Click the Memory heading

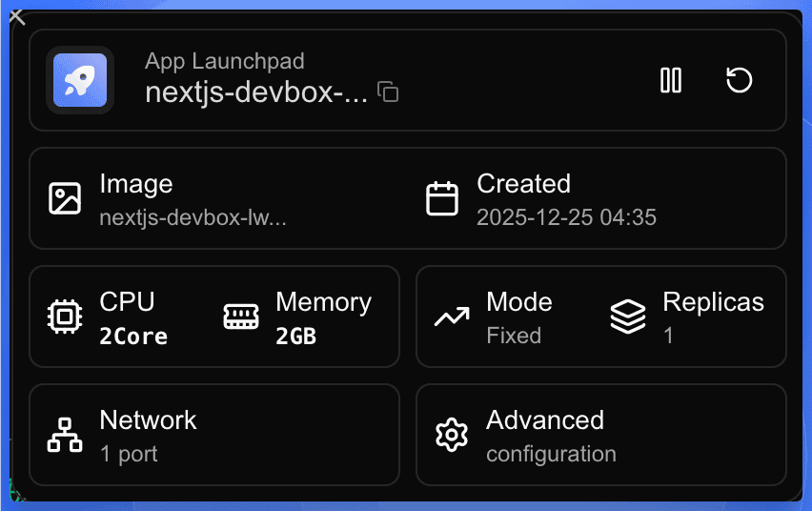coord(324,302)
